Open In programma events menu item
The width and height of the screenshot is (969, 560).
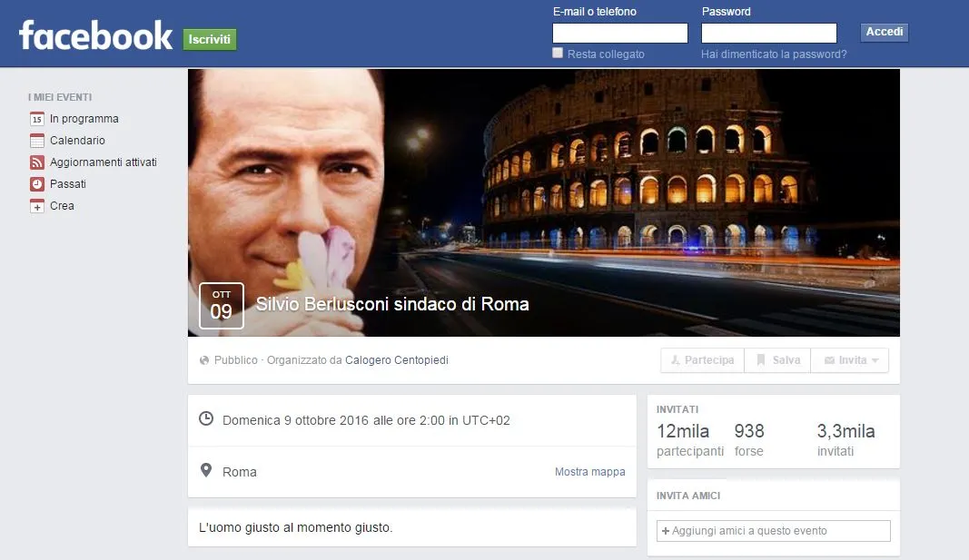click(x=84, y=119)
